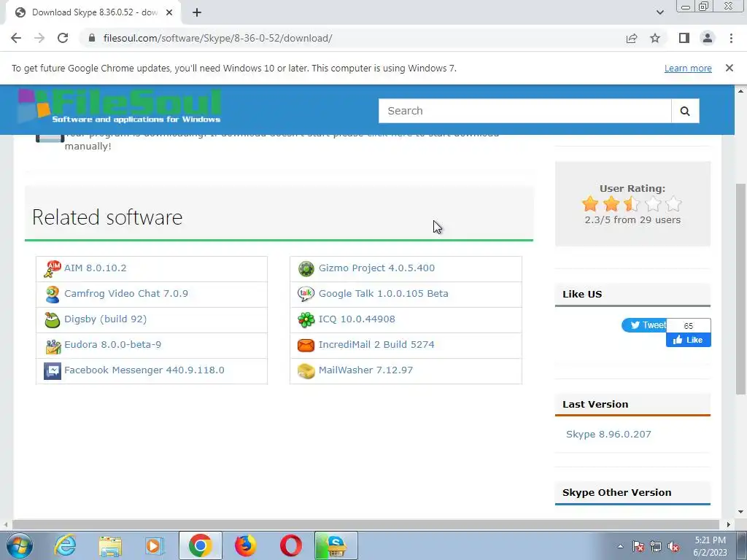747x560 pixels.
Task: Open ICQ 10.0.44908 link
Action: point(357,319)
